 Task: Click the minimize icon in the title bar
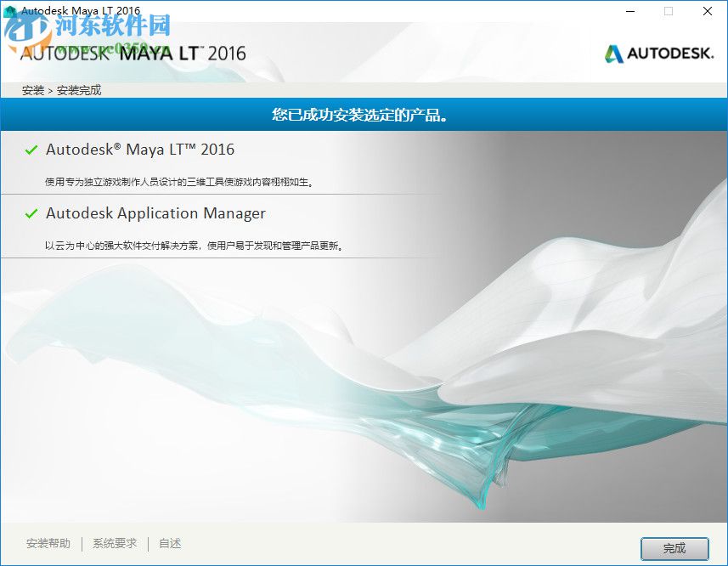coord(629,12)
